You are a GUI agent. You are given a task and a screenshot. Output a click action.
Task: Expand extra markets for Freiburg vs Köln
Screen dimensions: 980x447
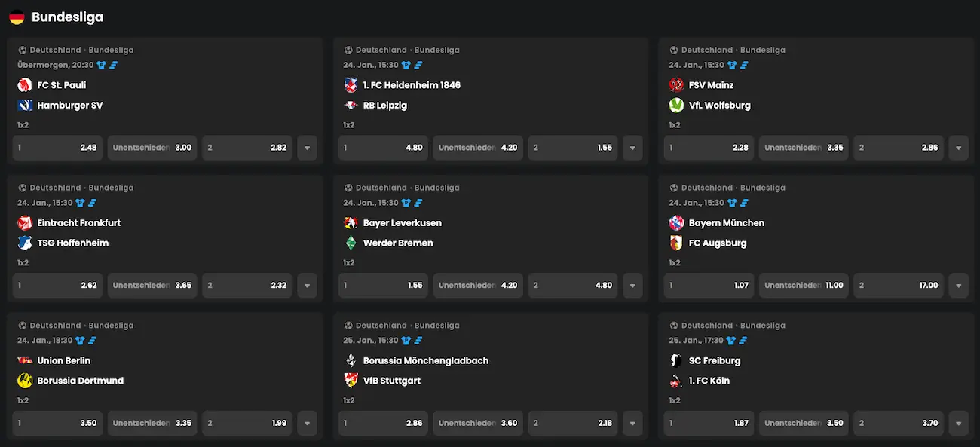click(958, 423)
